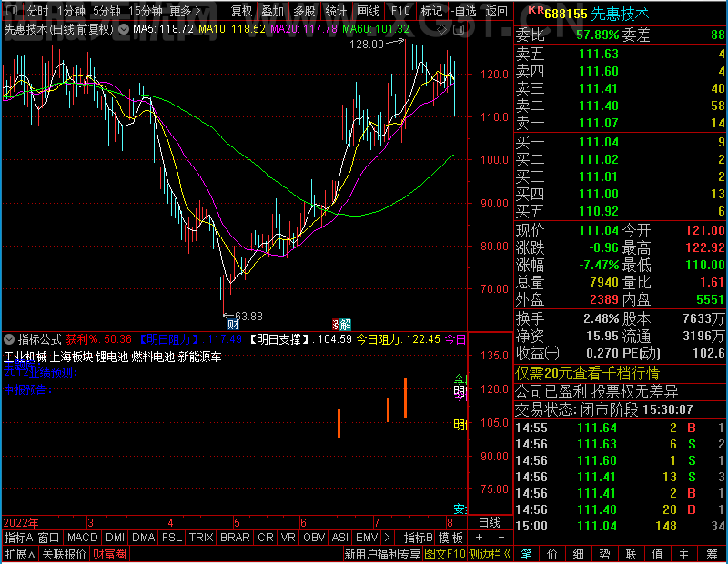728x564 pixels.
Task: Select the 1分钟 period
Action: 71,11
